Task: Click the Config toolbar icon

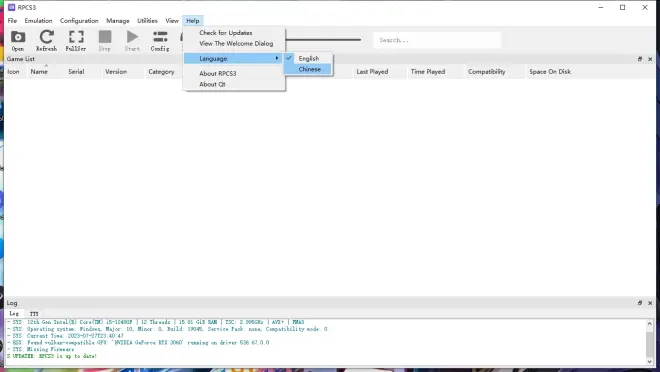Action: click(160, 40)
